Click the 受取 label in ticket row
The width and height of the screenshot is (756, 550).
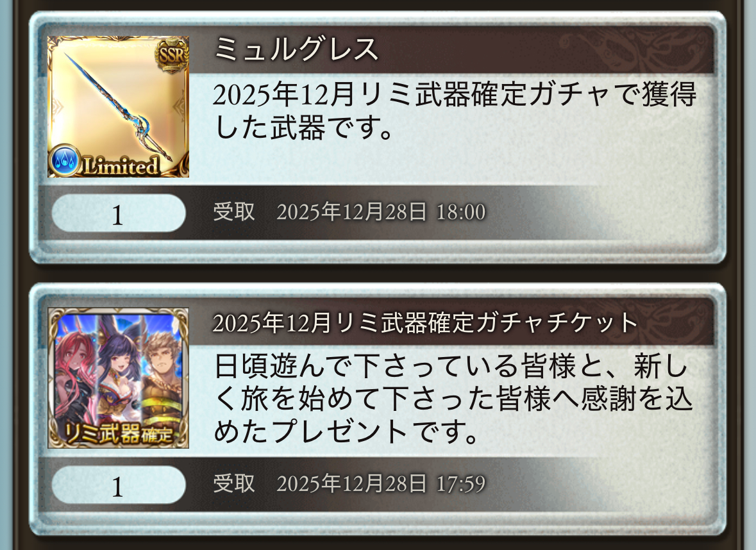pyautogui.click(x=234, y=483)
